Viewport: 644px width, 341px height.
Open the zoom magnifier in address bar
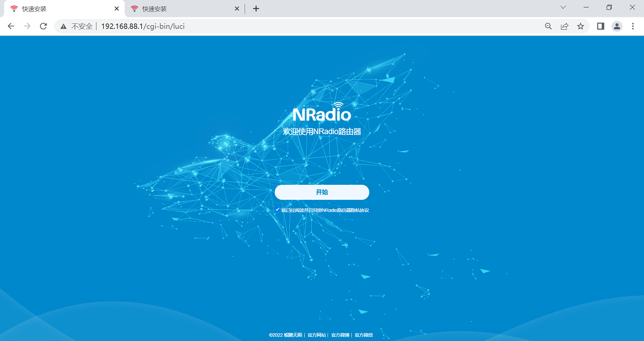[549, 26]
